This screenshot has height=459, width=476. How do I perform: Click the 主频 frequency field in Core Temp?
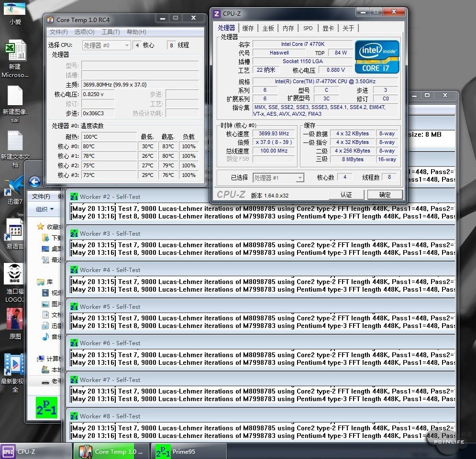(x=140, y=85)
